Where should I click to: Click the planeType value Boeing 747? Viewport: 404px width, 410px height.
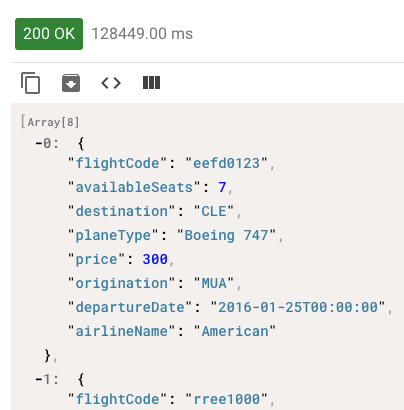[x=226, y=235]
